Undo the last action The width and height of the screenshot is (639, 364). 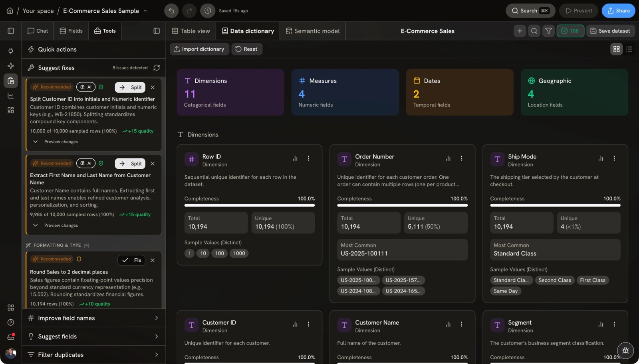coord(171,11)
